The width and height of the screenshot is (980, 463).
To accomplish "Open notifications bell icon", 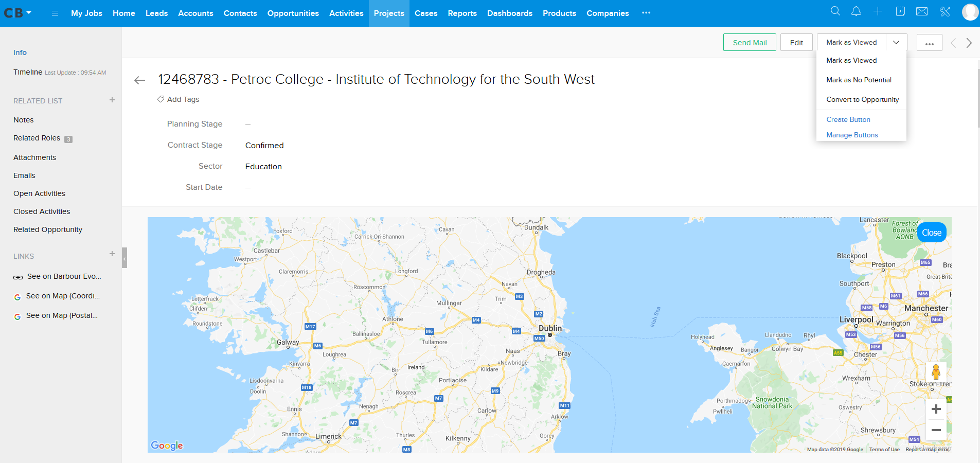I will click(857, 11).
